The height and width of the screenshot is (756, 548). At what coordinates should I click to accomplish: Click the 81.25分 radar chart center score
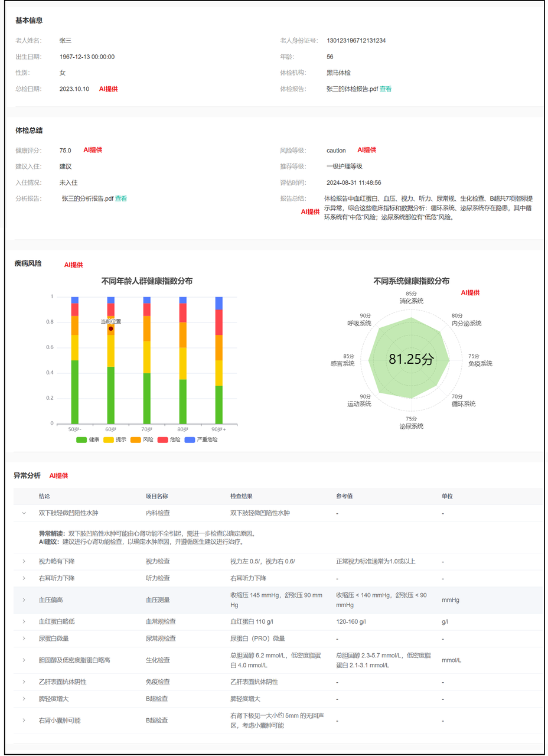tap(411, 359)
